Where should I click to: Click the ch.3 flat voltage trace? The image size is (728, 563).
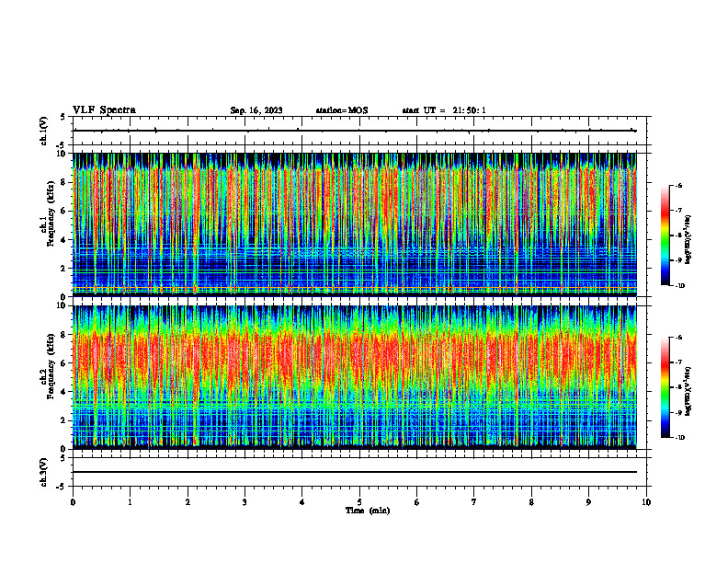[355, 472]
